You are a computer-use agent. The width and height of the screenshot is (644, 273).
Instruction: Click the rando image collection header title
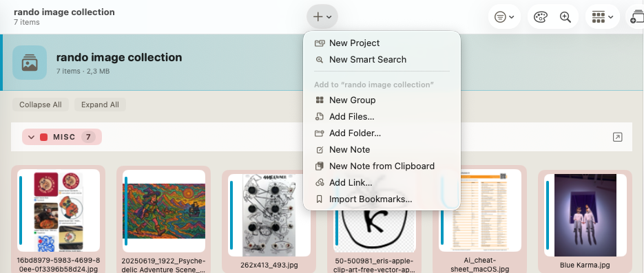click(x=119, y=57)
